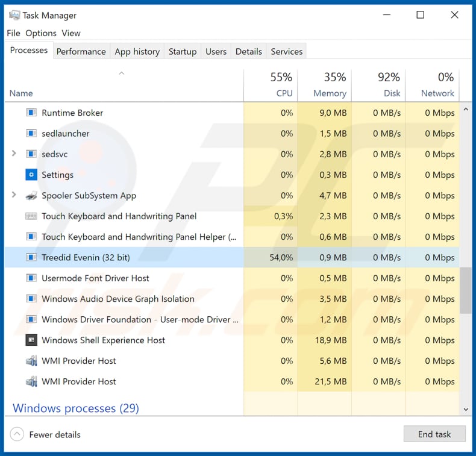Switch to the Performance tab
Image resolution: width=476 pixels, height=456 pixels.
pyautogui.click(x=81, y=52)
